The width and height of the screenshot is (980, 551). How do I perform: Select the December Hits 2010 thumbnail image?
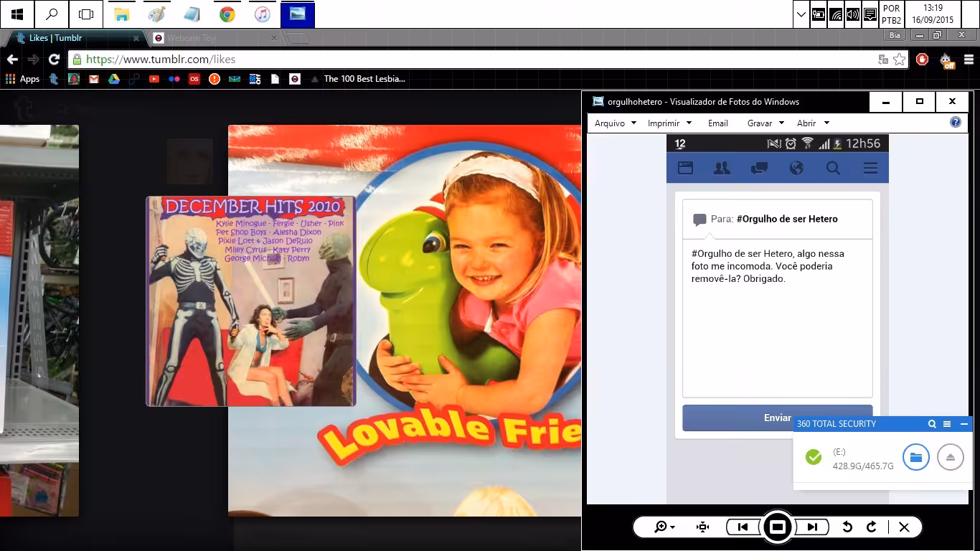coord(251,301)
